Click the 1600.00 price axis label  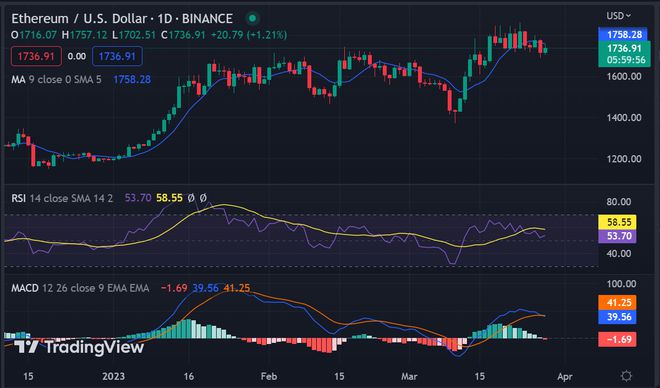(624, 77)
